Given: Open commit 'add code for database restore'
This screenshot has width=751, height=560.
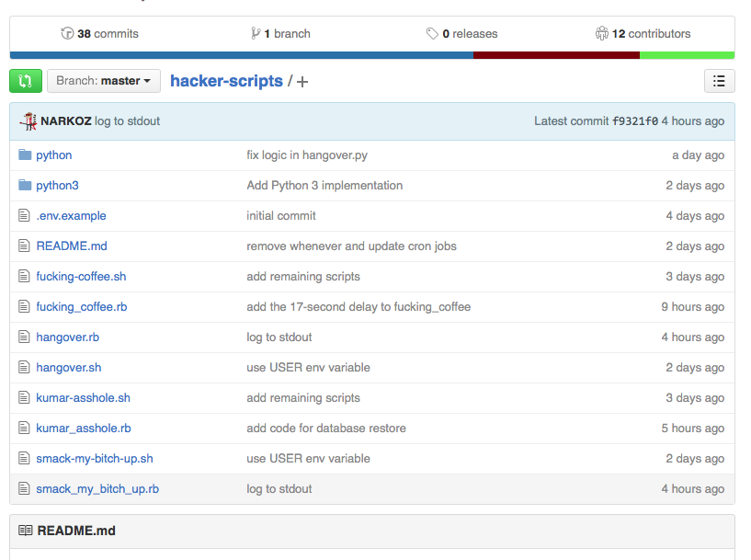Looking at the screenshot, I should [326, 429].
